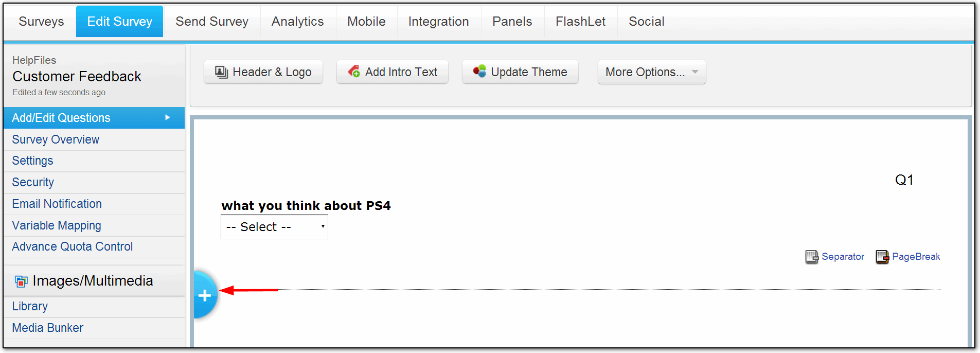
Task: Open the FlashLet tab
Action: (x=581, y=22)
